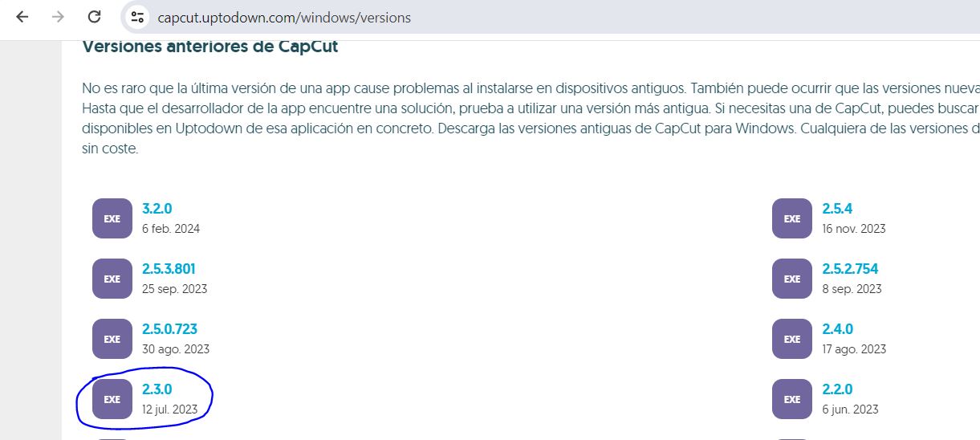Click the EXE icon for version 2.2.0

pyautogui.click(x=792, y=399)
